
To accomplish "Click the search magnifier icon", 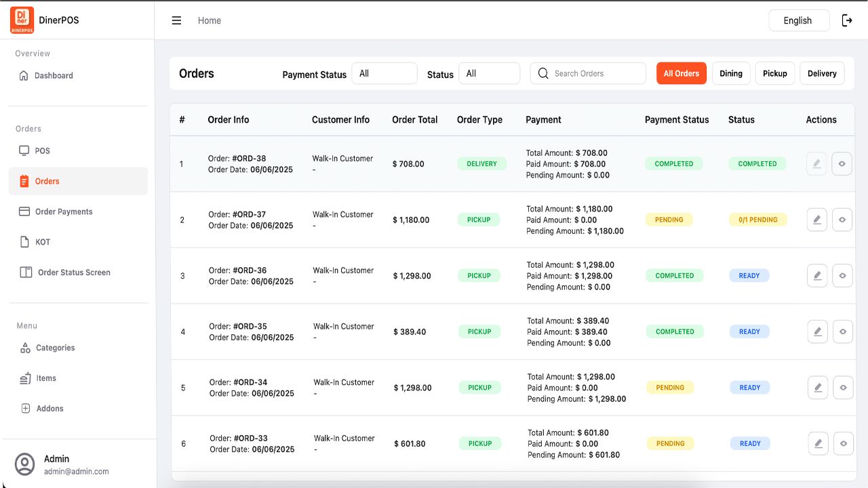I will coord(543,73).
